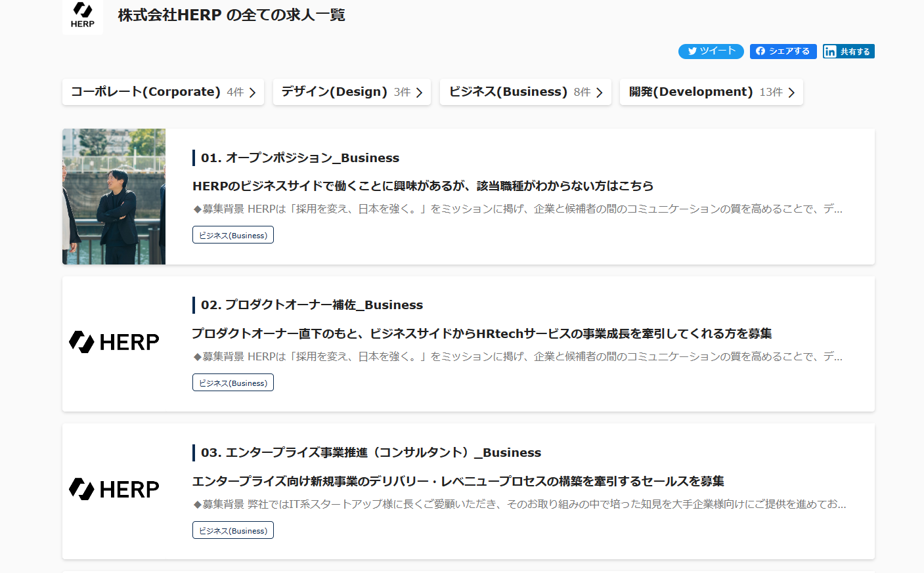Click the chevron arrow next to Corporate 4件
Viewport: 924px width, 573px height.
252,93
